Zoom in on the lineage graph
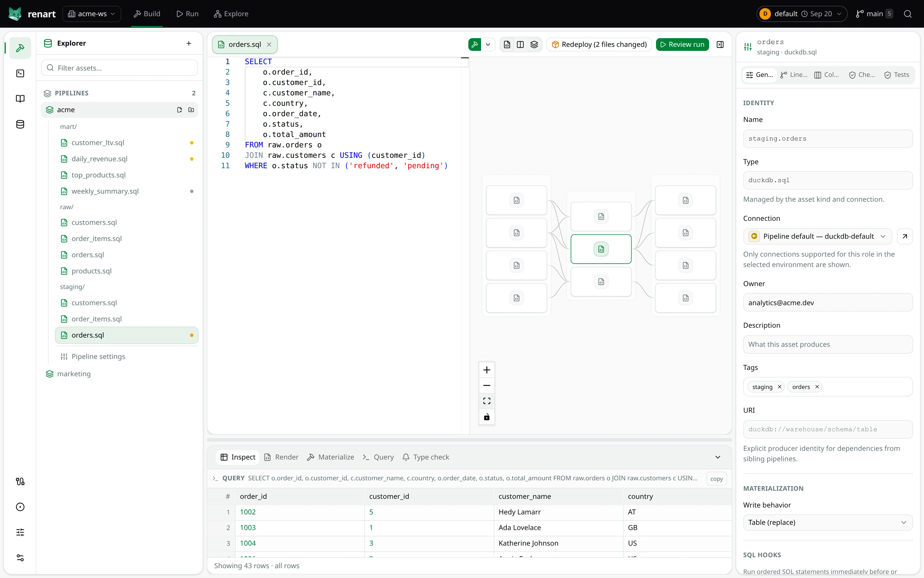Screen dimensions: 924x578 [487, 370]
